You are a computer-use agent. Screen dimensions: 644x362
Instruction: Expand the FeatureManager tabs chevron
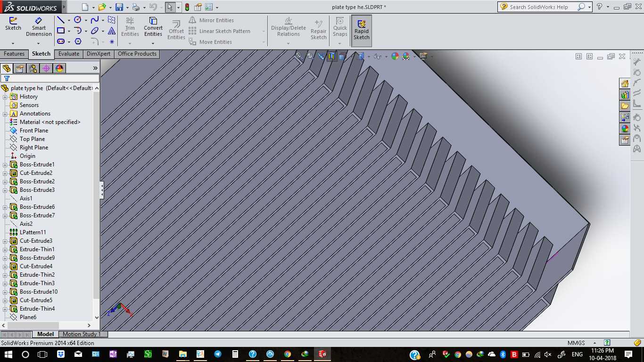[x=95, y=68]
